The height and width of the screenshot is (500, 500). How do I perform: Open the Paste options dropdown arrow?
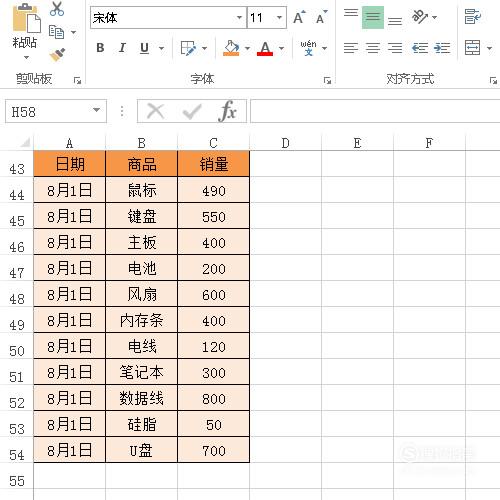[26, 57]
